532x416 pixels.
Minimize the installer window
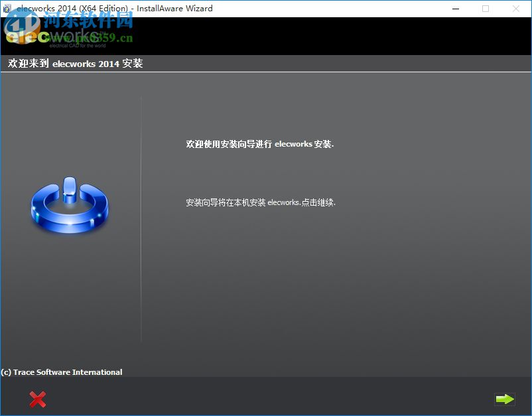point(455,9)
